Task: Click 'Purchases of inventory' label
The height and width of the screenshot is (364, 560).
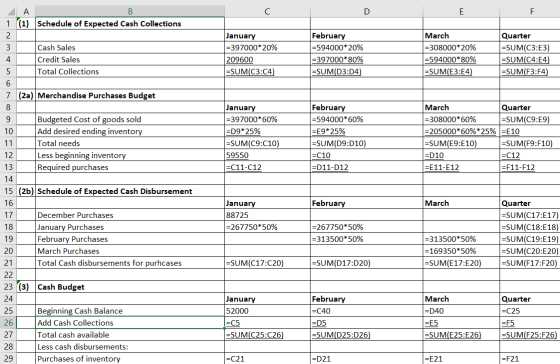Action: (130, 359)
